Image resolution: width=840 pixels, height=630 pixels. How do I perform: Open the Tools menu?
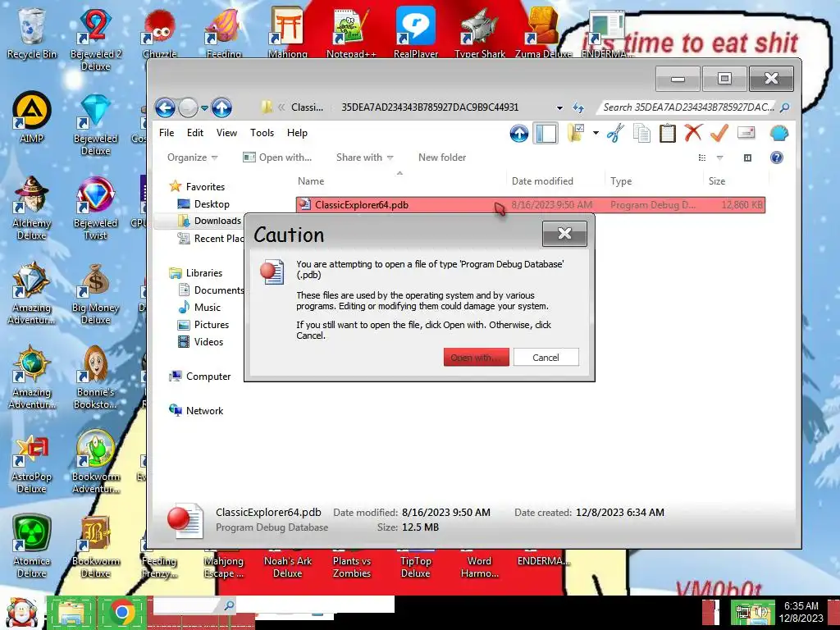click(262, 133)
